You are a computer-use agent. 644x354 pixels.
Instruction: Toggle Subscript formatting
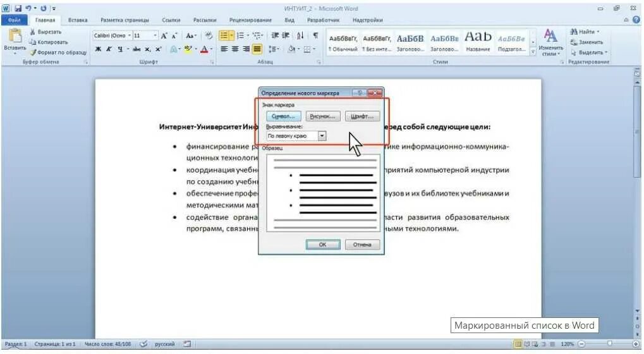(147, 49)
